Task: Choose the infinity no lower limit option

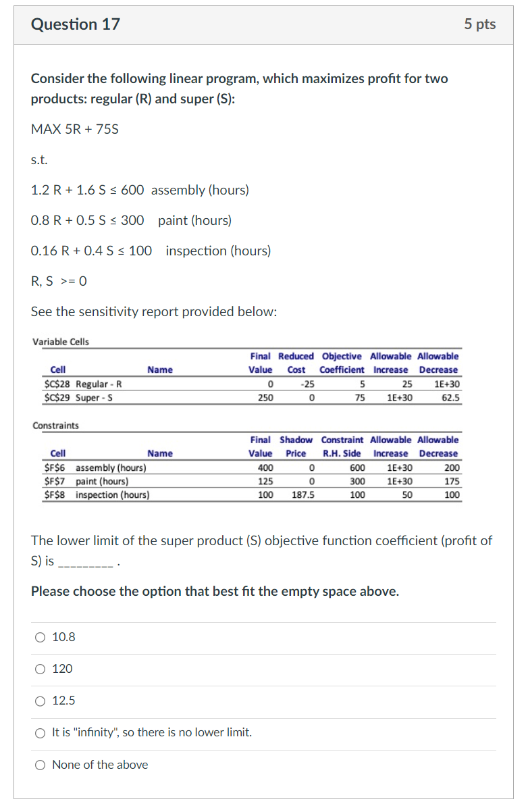Action: point(41,733)
